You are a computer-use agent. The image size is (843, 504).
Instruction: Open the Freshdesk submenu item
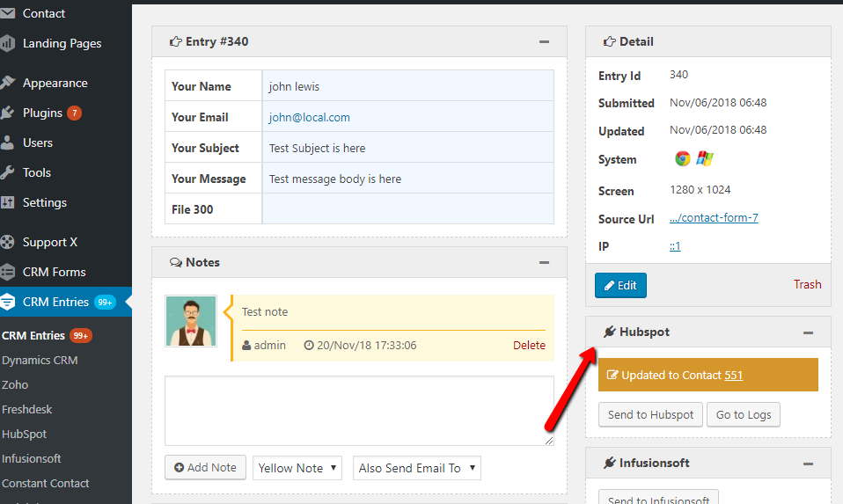pyautogui.click(x=27, y=409)
